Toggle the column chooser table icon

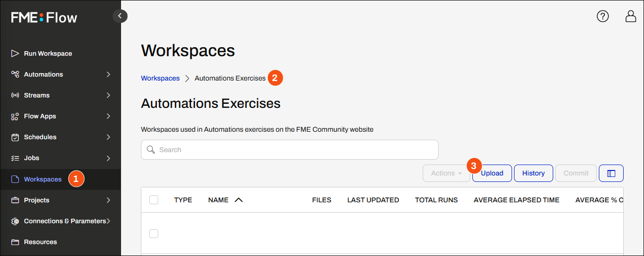[611, 173]
